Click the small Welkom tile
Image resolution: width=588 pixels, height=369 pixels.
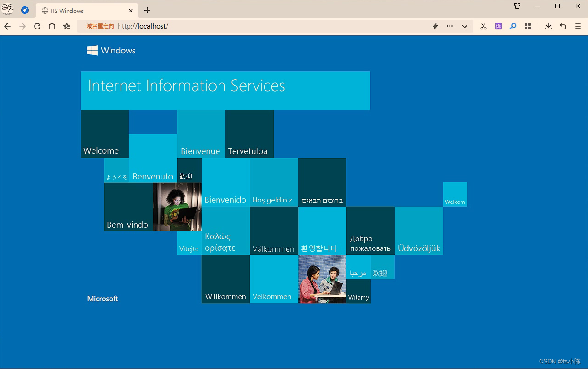[x=455, y=194]
